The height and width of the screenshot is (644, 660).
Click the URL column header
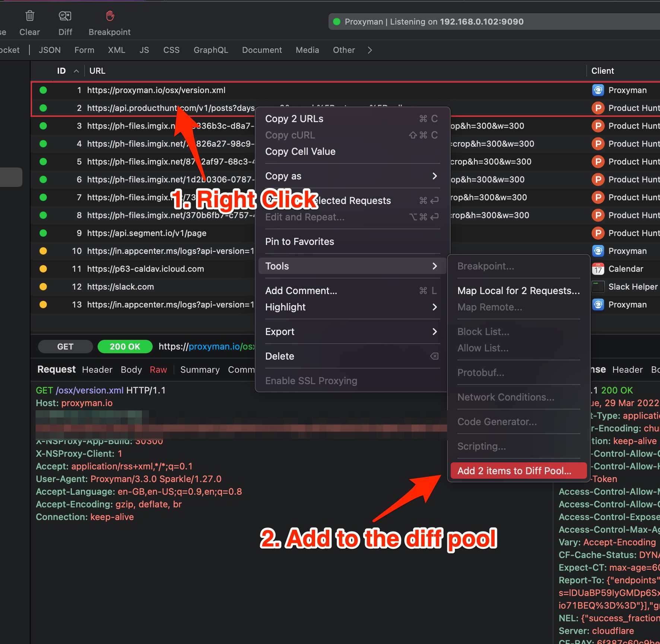click(97, 71)
